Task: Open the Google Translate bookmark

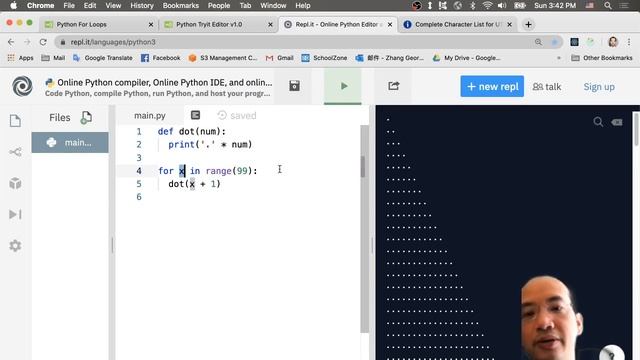Action: pyautogui.click(x=102, y=58)
